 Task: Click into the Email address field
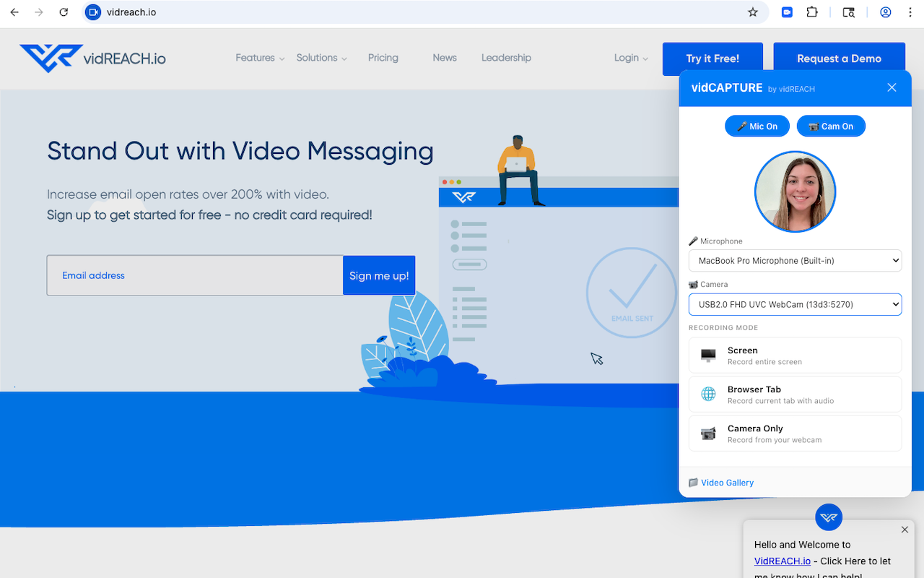click(195, 275)
